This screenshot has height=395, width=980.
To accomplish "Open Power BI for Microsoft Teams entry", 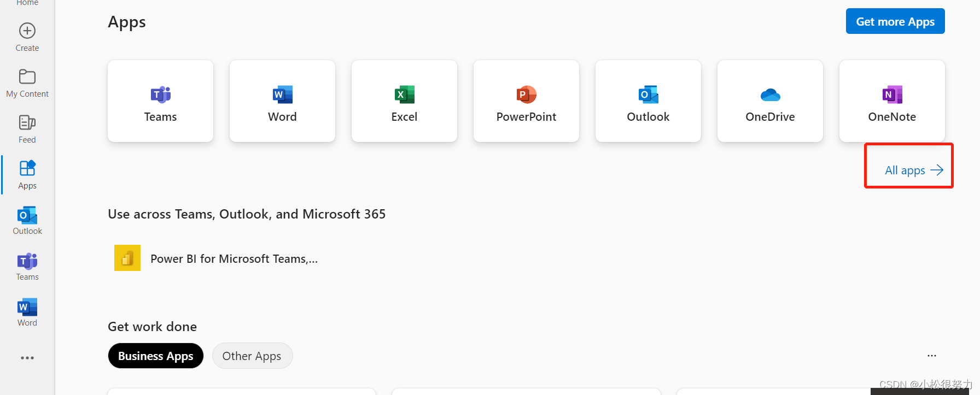I will click(x=216, y=258).
